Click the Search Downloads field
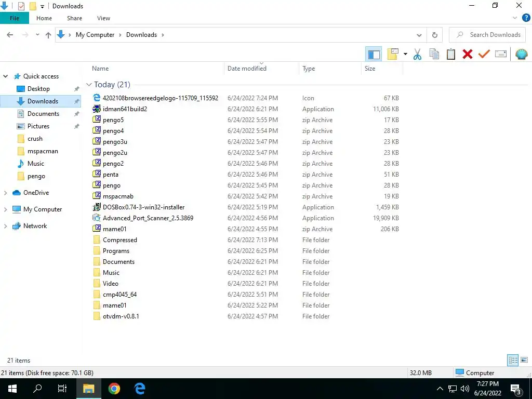532x399 pixels. 487,35
